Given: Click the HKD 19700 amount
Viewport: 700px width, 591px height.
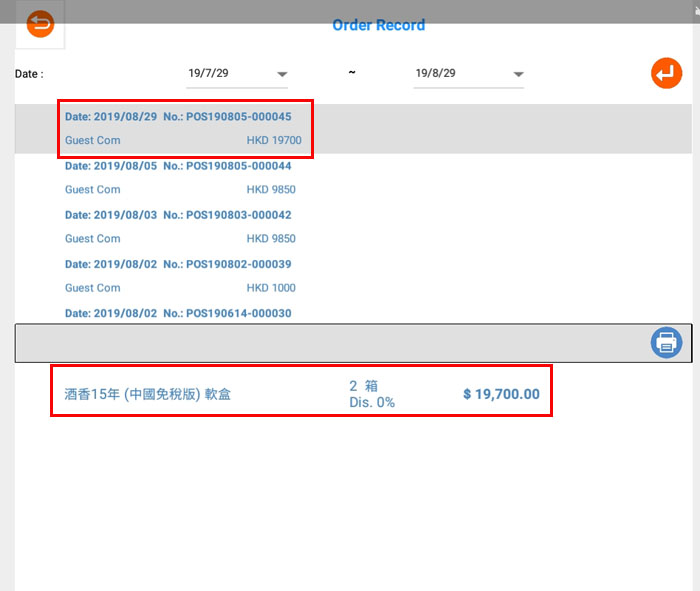Looking at the screenshot, I should 274,140.
